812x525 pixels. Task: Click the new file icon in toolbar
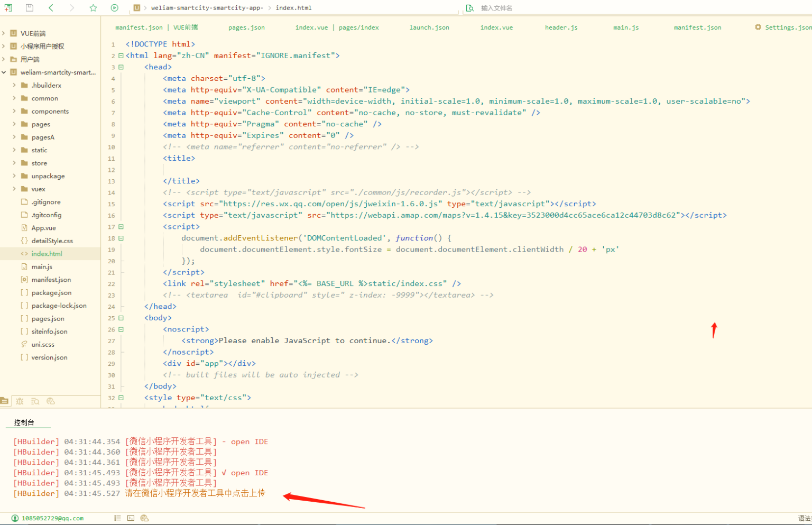pos(8,8)
